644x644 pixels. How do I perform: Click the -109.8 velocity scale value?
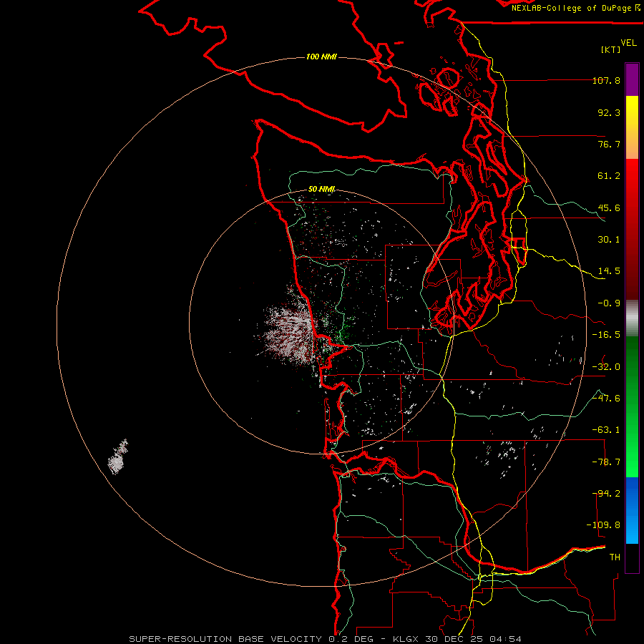(x=603, y=525)
